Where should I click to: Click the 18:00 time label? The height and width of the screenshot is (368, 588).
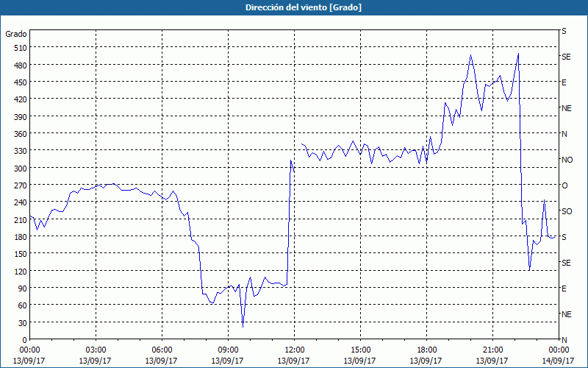click(427, 350)
